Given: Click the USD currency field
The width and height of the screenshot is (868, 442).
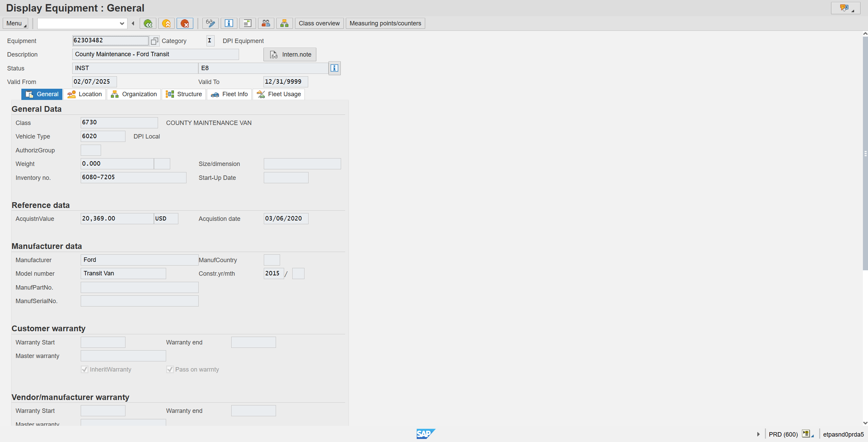Looking at the screenshot, I should 166,218.
